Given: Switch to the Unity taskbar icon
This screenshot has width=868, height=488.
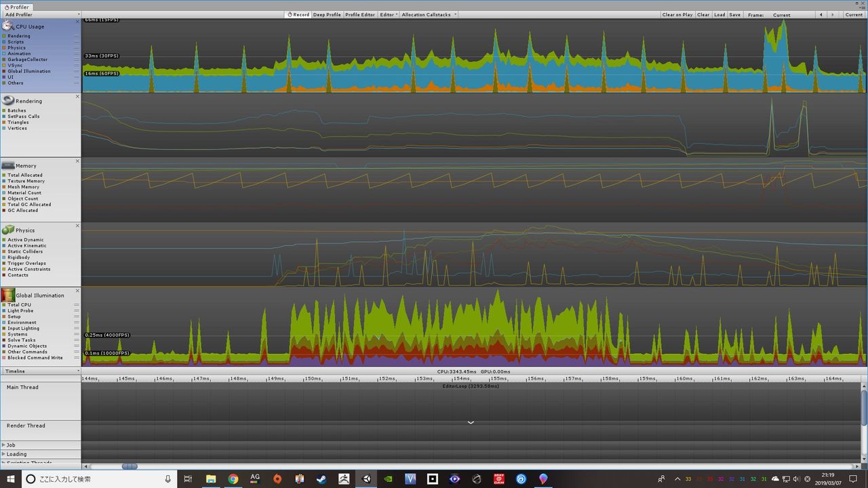Looking at the screenshot, I should pyautogui.click(x=366, y=479).
